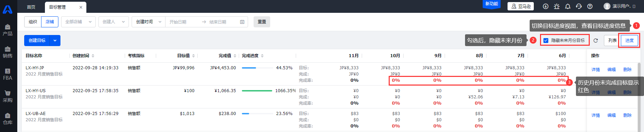Viewport: 644px width, 132px height.
Task: Click 删除 for LX-UB-AE goal
Action: coord(627,115)
